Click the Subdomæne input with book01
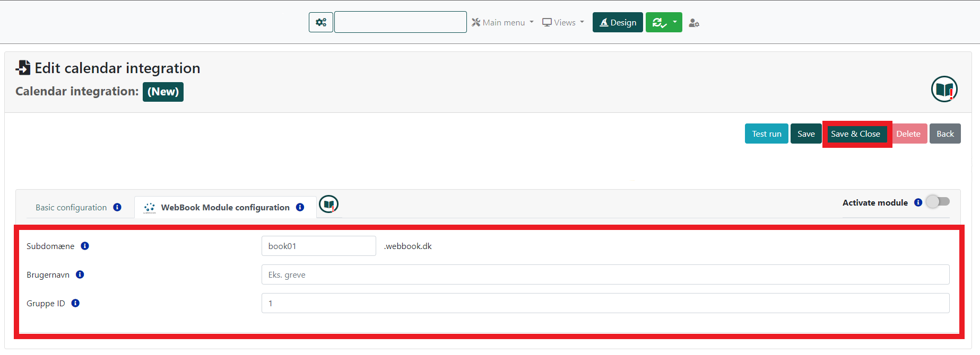 pyautogui.click(x=319, y=246)
